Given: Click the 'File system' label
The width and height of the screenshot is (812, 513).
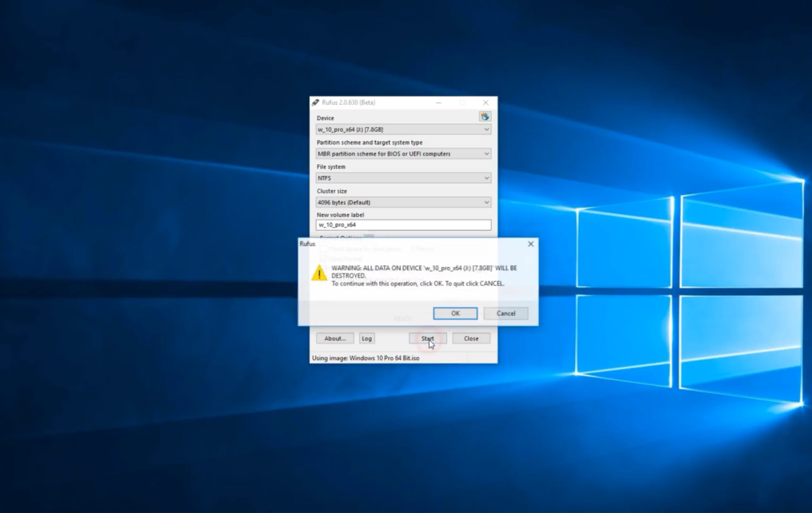Looking at the screenshot, I should pyautogui.click(x=331, y=167).
